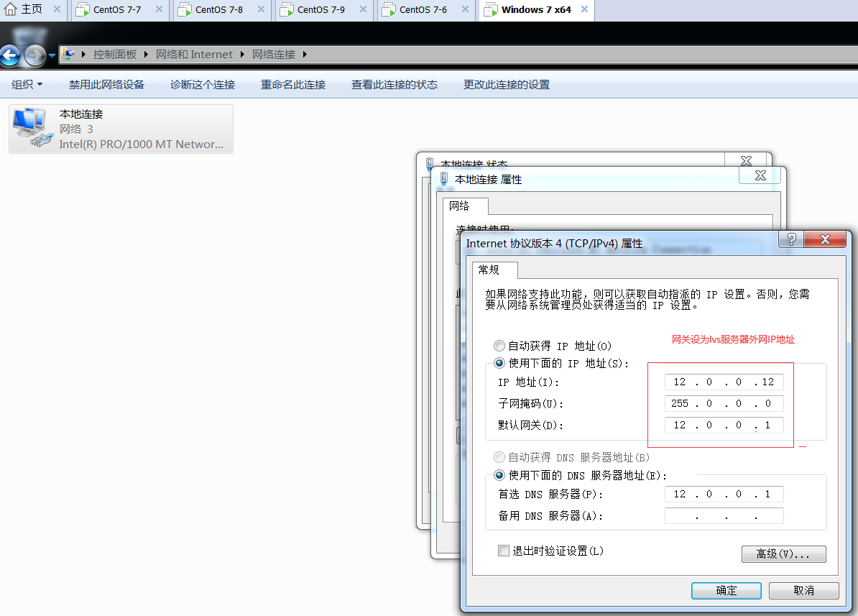Image resolution: width=858 pixels, height=616 pixels.
Task: Click the Intel(R) PRO/1000 MT adapter text
Action: tap(141, 144)
